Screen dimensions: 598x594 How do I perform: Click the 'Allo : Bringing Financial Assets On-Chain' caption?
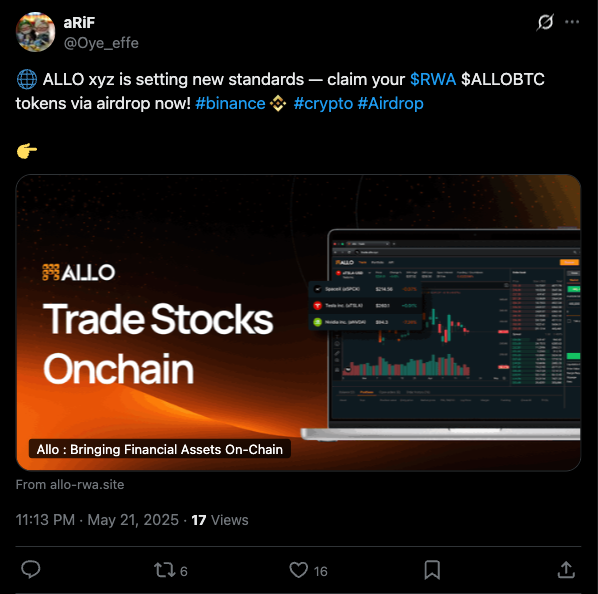click(x=160, y=449)
